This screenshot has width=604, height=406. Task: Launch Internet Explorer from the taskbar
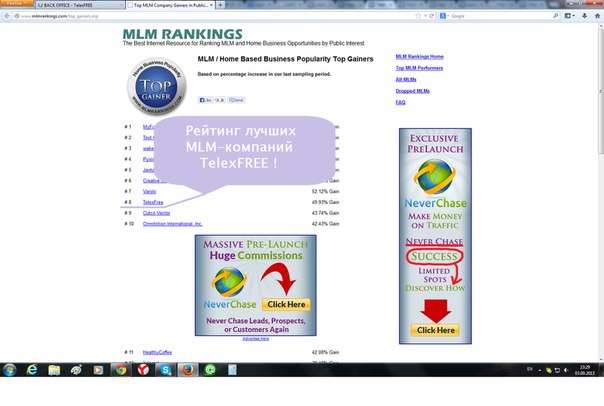point(32,370)
